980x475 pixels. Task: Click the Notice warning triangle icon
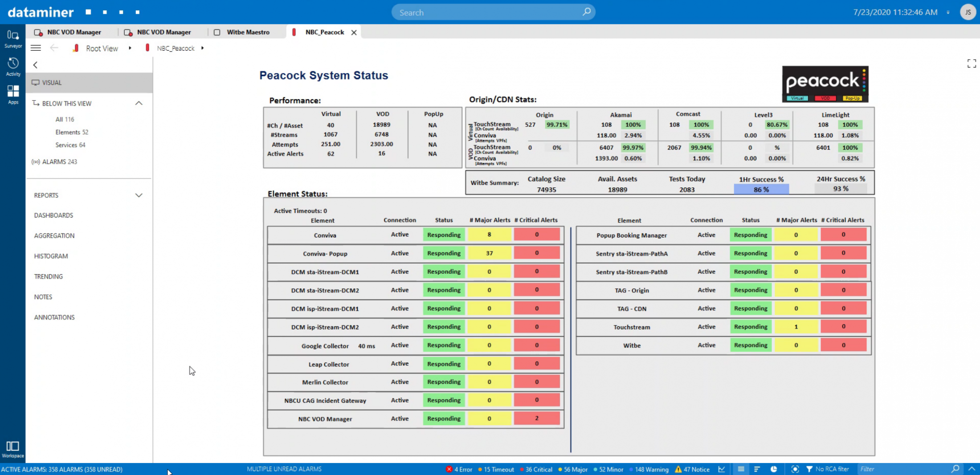[678, 469]
